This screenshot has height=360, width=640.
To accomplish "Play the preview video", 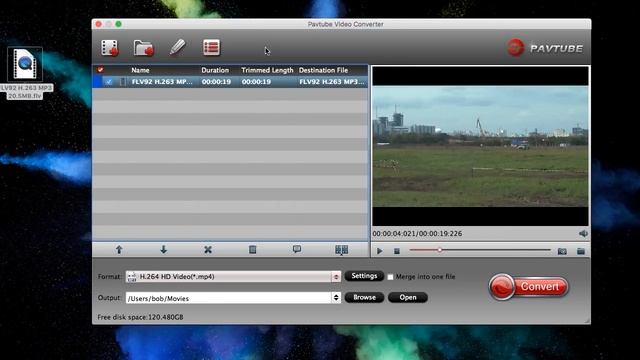I will pyautogui.click(x=380, y=251).
